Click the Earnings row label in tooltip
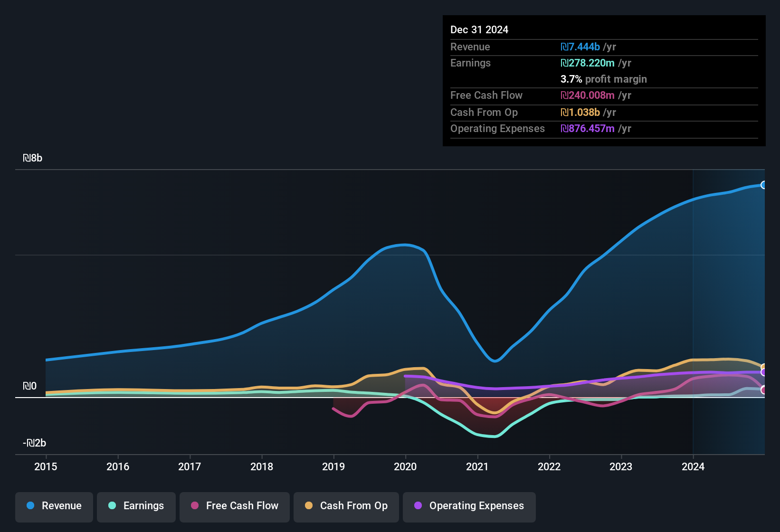The height and width of the screenshot is (532, 780). [x=470, y=63]
